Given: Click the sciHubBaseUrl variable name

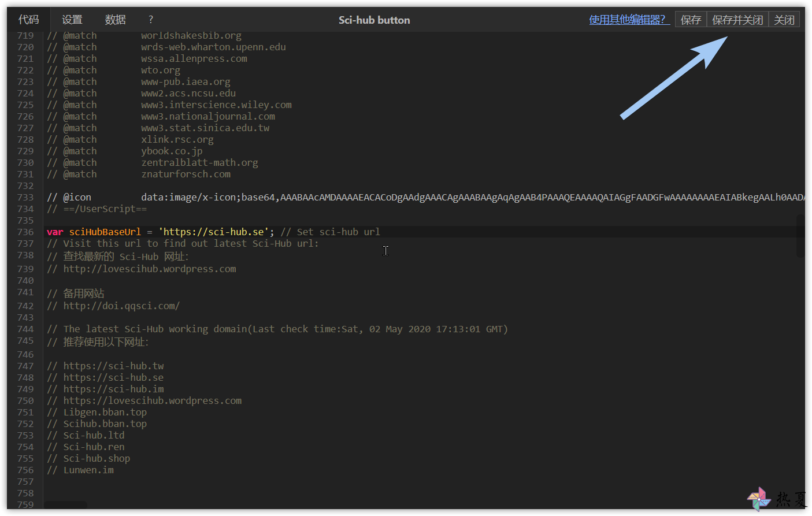Looking at the screenshot, I should 105,232.
